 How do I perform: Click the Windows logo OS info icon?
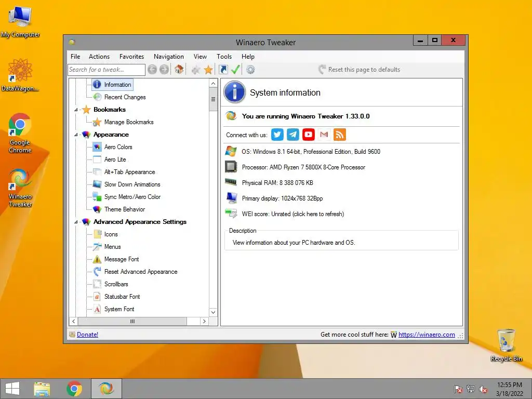coord(231,151)
